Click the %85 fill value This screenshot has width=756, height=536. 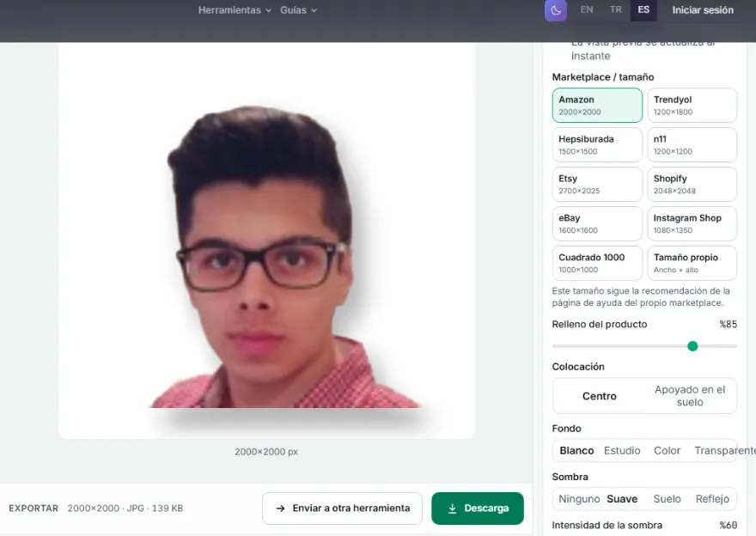click(x=728, y=325)
